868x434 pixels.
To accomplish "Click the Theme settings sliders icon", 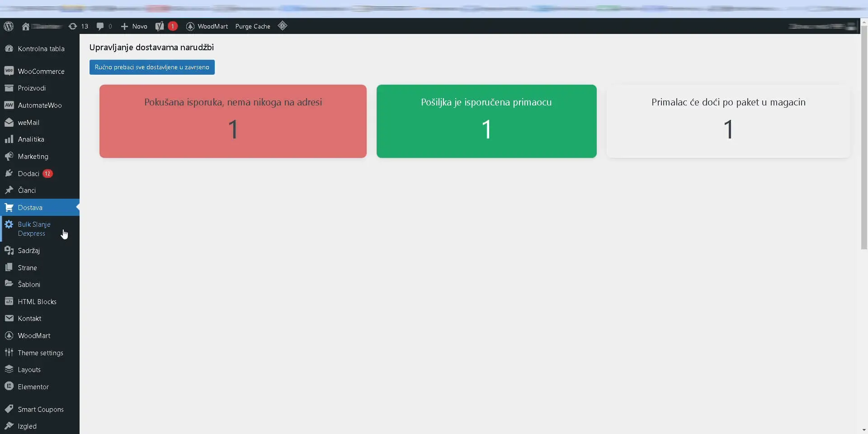I will (9, 352).
